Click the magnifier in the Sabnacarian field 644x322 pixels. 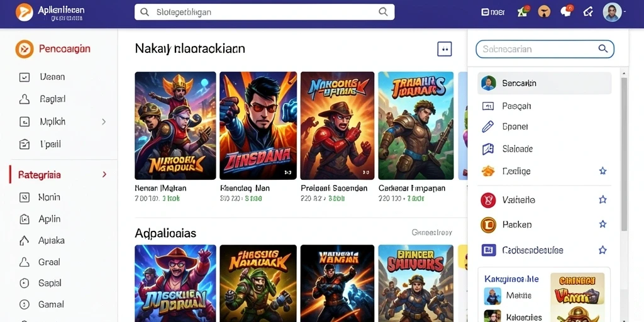click(602, 49)
